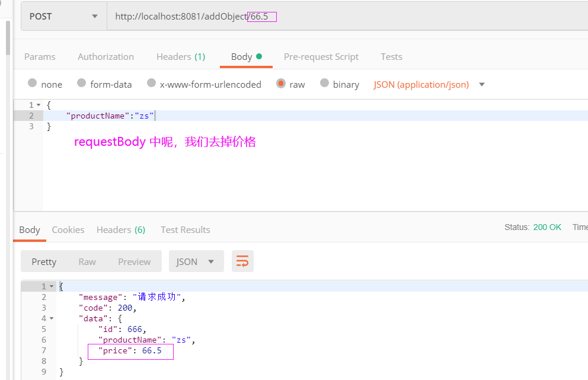Open the Test Results tab

click(x=185, y=229)
